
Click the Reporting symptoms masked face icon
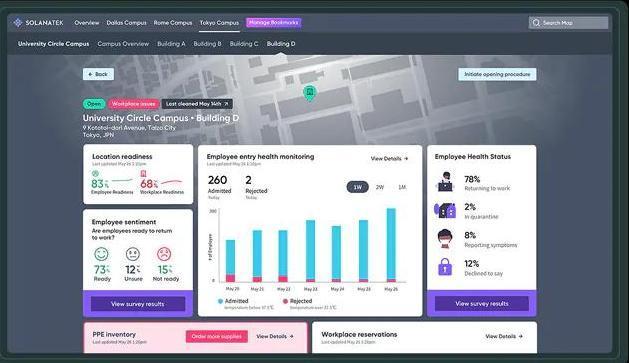pyautogui.click(x=445, y=239)
